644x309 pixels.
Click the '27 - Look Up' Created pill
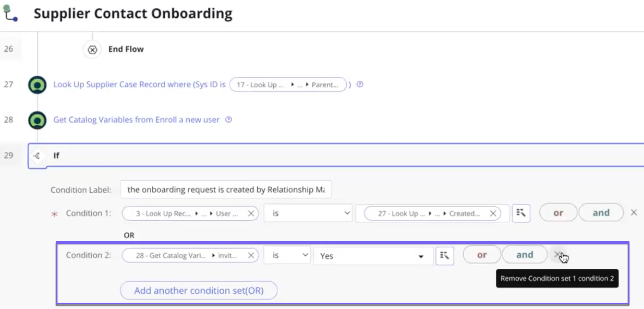point(432,213)
